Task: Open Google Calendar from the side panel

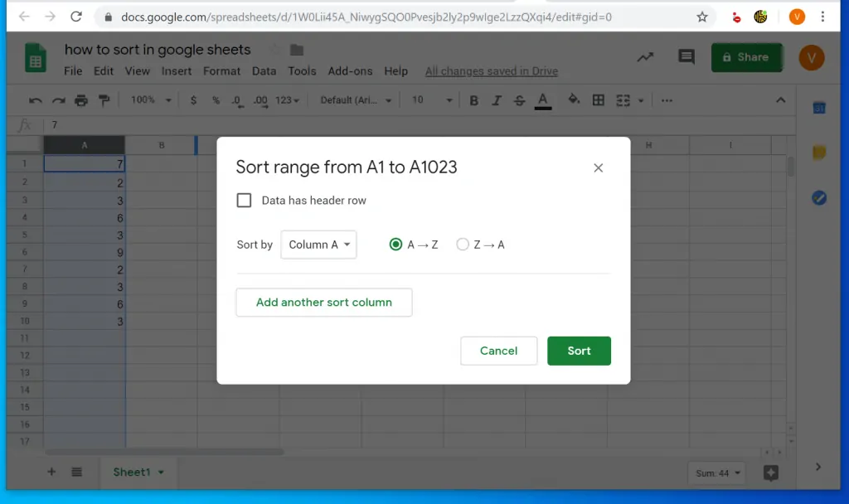Action: 819,108
